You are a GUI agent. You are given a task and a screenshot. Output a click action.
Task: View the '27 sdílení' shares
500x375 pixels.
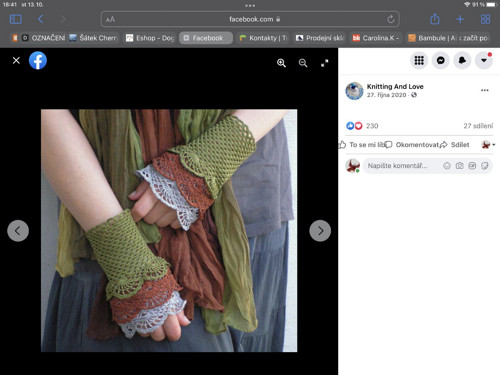click(478, 126)
